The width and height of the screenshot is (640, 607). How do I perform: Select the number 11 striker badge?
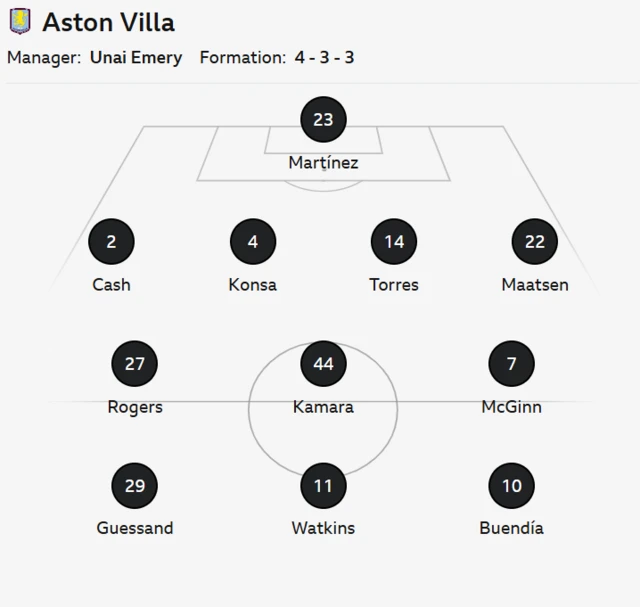pyautogui.click(x=323, y=486)
